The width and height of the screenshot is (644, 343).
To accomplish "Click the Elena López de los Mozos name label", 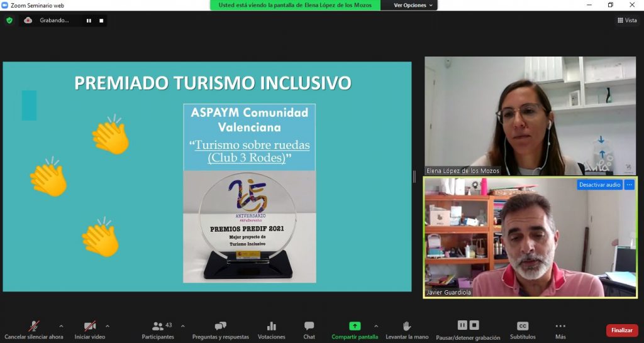I will (463, 171).
